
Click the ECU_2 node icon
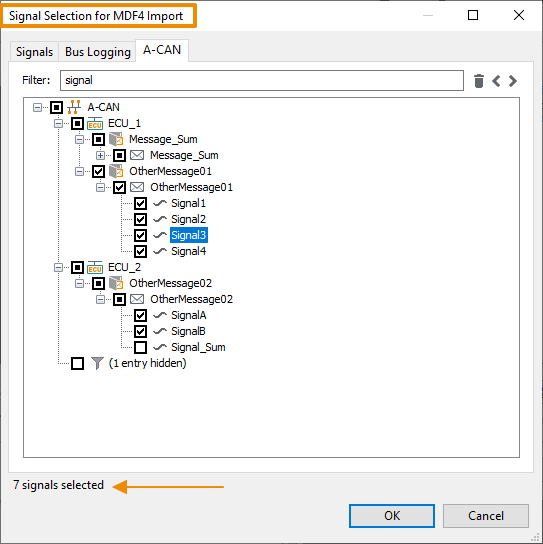95,267
